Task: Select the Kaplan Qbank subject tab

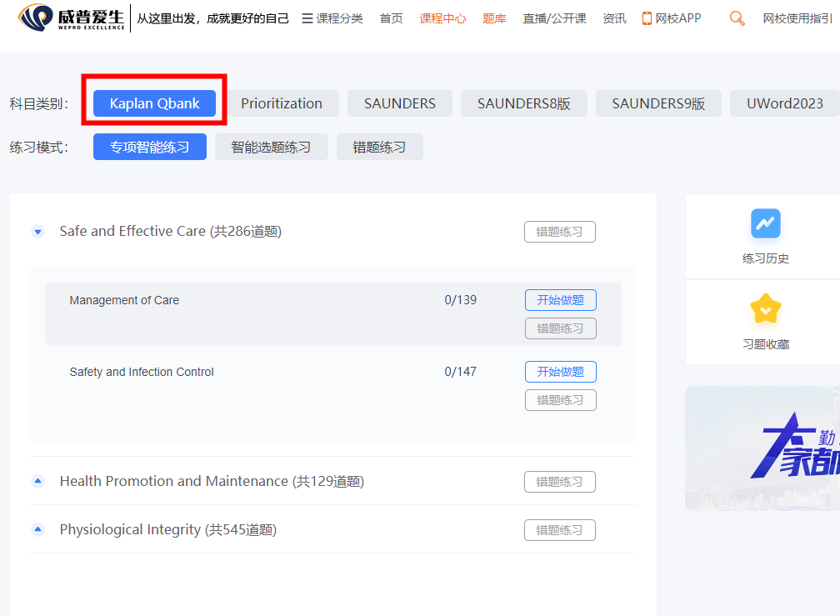Action: pos(154,103)
